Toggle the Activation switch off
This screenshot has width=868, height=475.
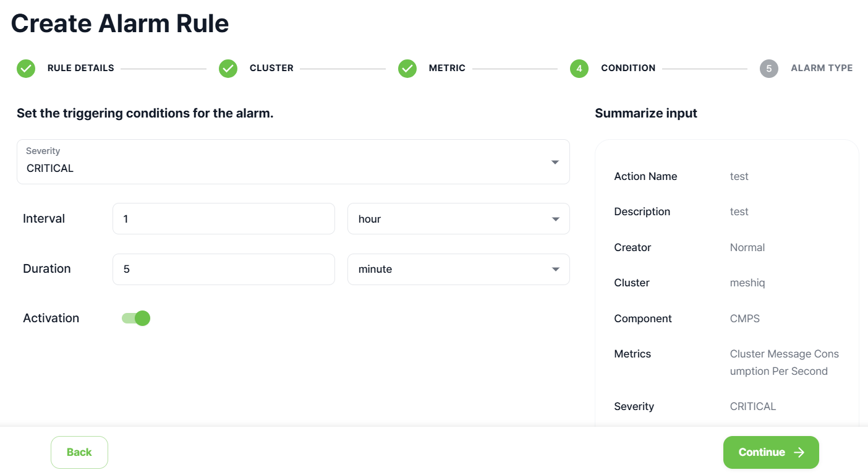(136, 319)
